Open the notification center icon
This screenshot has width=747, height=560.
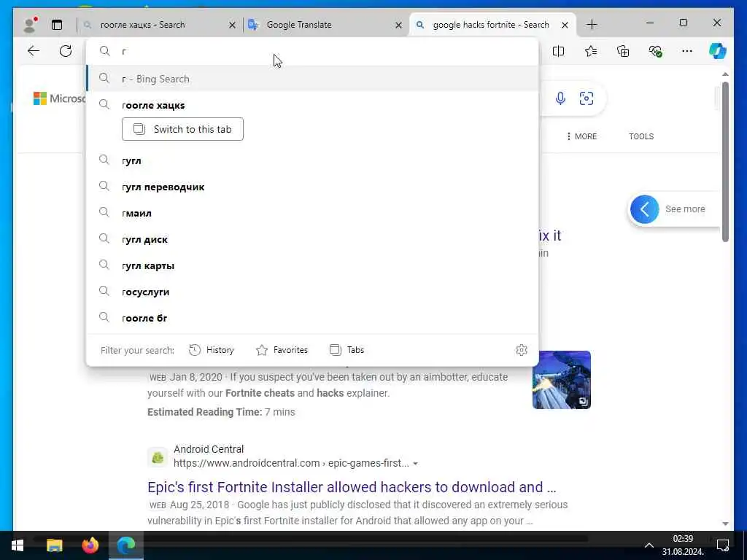[723, 545]
